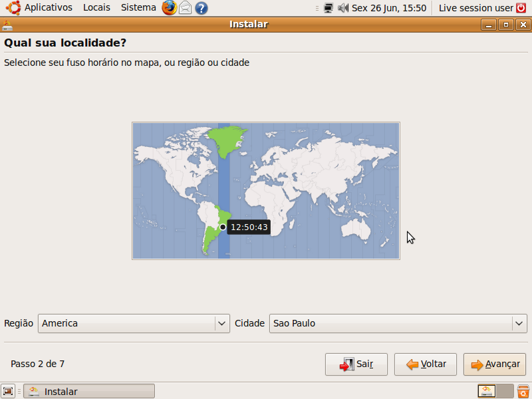The height and width of the screenshot is (399, 532).
Task: Click the volume speaker icon
Action: coord(343,8)
